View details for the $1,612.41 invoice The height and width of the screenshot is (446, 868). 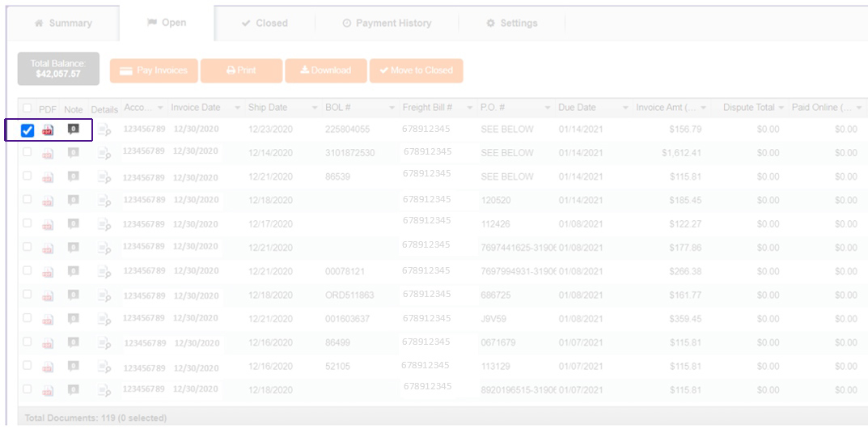click(104, 154)
